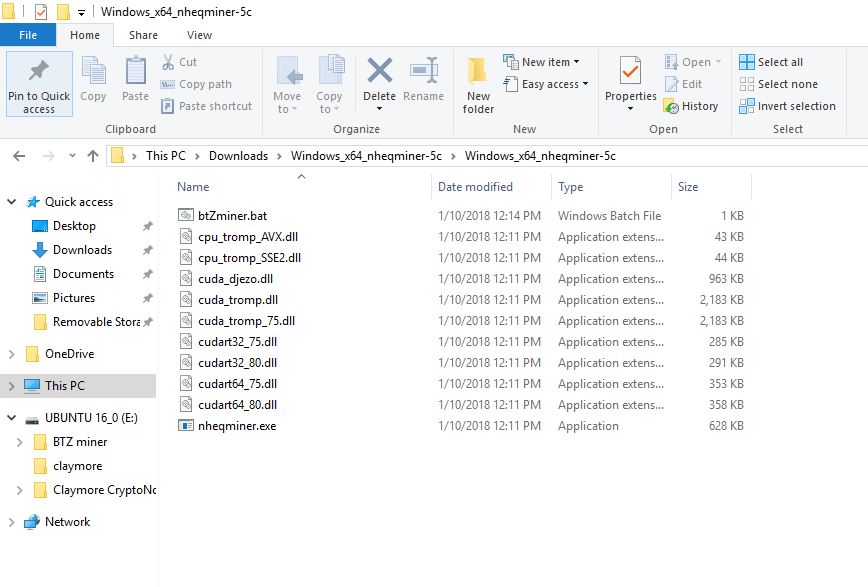Sort files by Date modified column
868x587 pixels.
point(476,187)
